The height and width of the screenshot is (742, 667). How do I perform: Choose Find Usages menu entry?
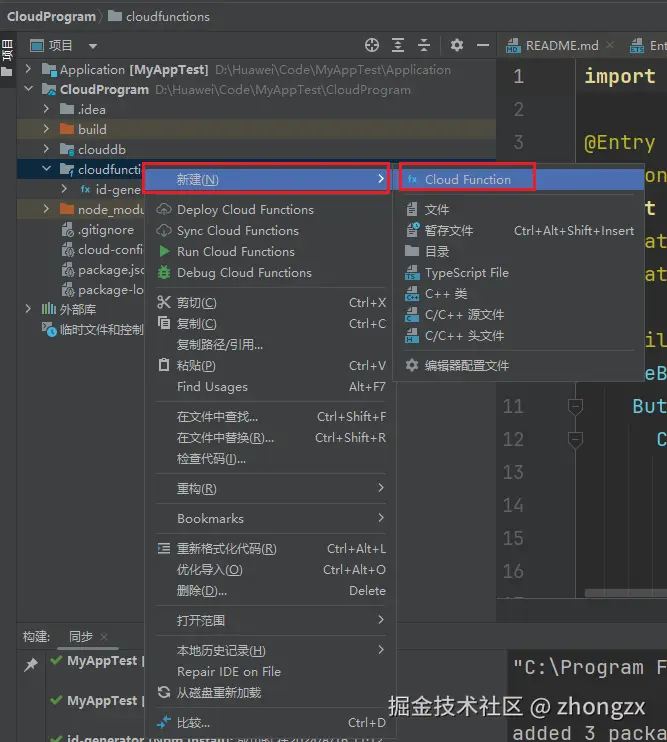[271, 387]
